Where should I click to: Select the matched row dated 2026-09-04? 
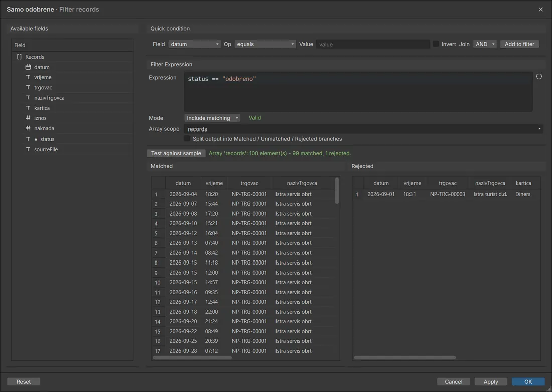(243, 194)
